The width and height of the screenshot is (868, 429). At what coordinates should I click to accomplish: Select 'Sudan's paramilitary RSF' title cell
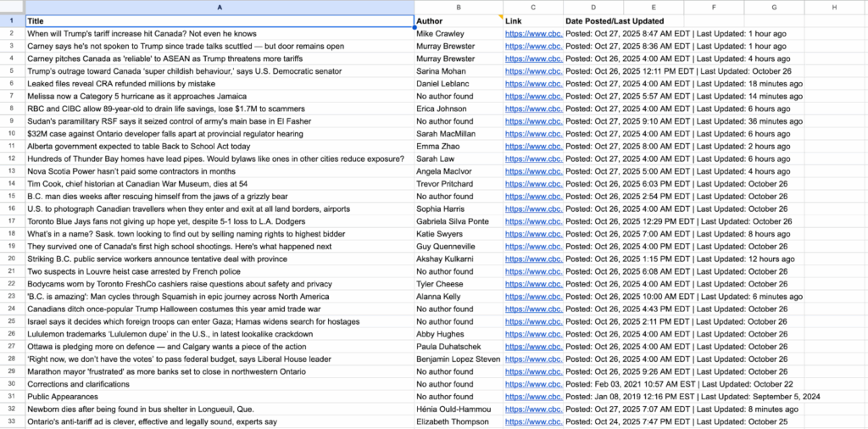[220, 121]
